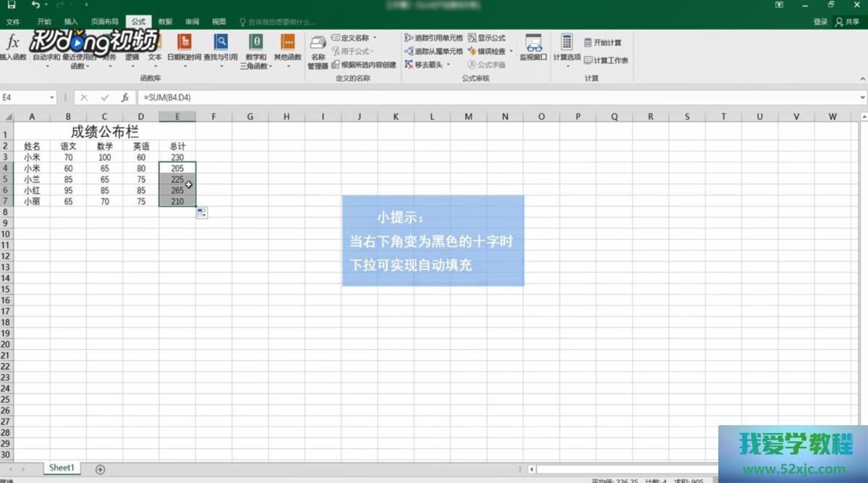Screen dimensions: 868x483
Task: Switch to the 数据 (Data) ribbon tab
Action: (x=165, y=22)
